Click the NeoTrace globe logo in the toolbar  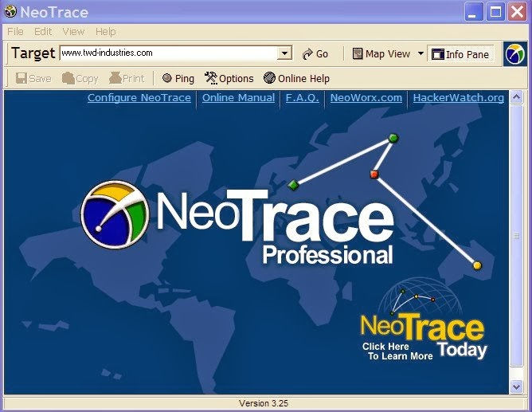pos(515,54)
